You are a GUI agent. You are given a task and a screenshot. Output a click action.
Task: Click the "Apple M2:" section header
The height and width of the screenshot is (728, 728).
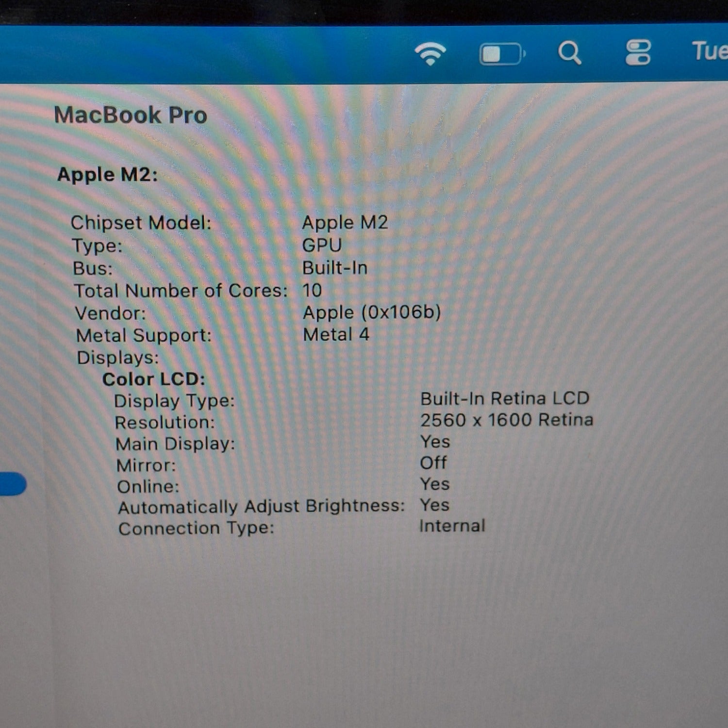click(x=108, y=175)
